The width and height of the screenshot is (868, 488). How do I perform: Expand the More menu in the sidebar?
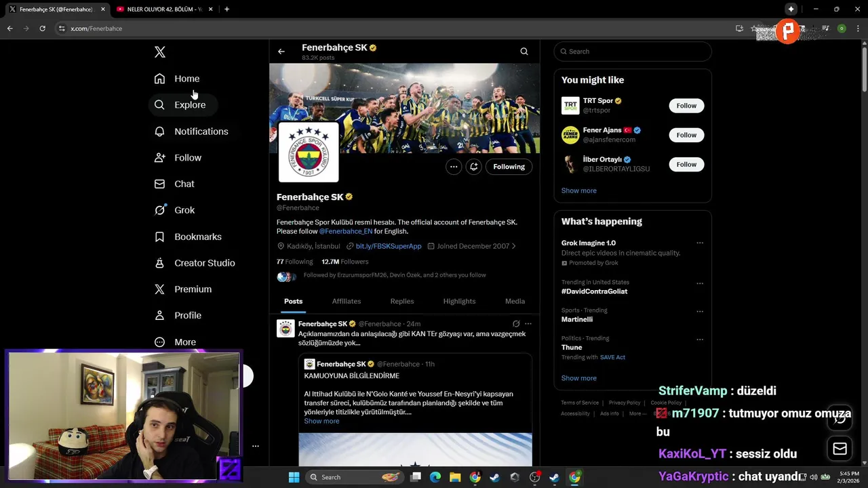click(x=175, y=342)
